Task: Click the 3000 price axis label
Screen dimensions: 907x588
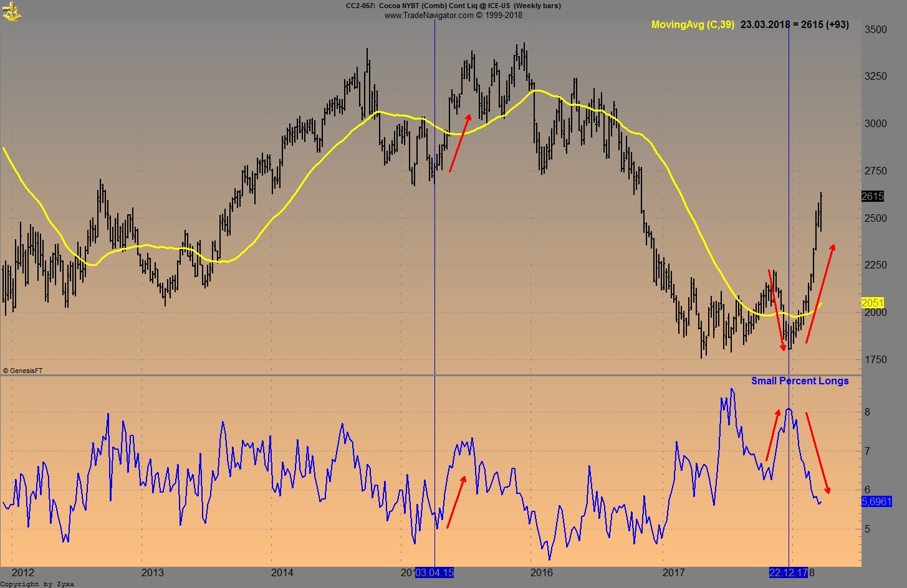Action: [x=875, y=124]
